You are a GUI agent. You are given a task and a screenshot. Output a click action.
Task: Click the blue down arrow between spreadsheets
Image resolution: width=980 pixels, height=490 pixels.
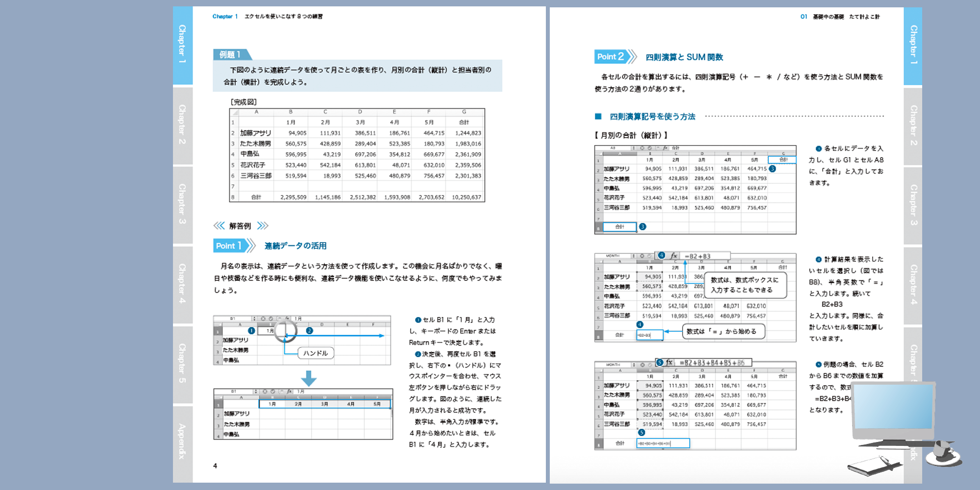click(x=308, y=378)
